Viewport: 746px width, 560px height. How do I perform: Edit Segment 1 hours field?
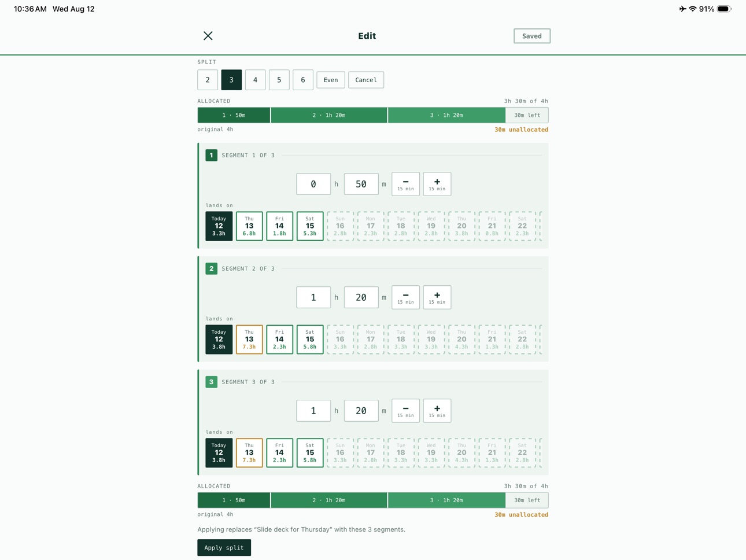click(x=313, y=184)
